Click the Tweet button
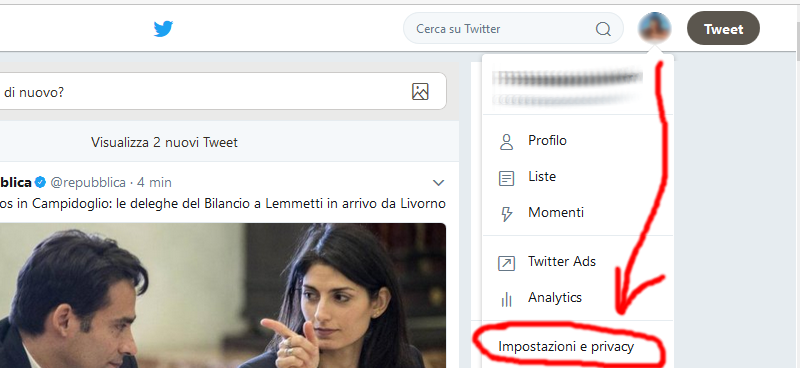The height and width of the screenshot is (368, 800). click(x=723, y=29)
